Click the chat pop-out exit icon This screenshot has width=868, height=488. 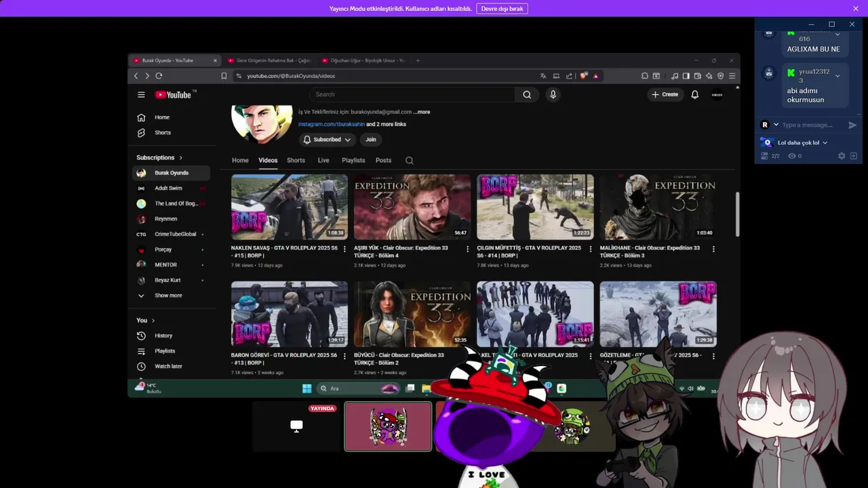point(853,156)
